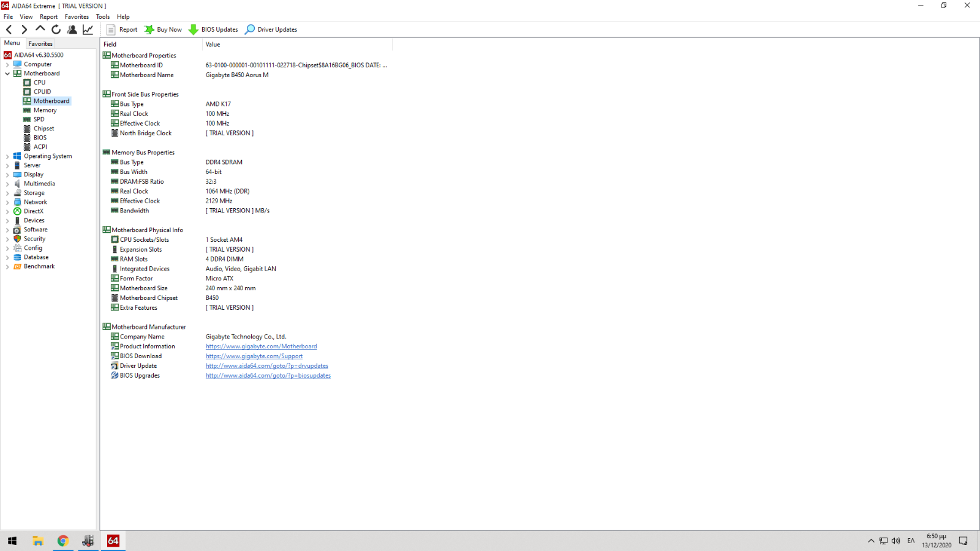Show hidden system tray icons
The image size is (980, 551).
(x=871, y=541)
